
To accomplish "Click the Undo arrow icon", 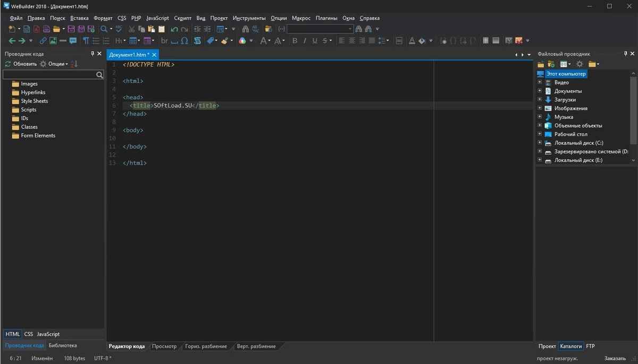I will click(174, 29).
